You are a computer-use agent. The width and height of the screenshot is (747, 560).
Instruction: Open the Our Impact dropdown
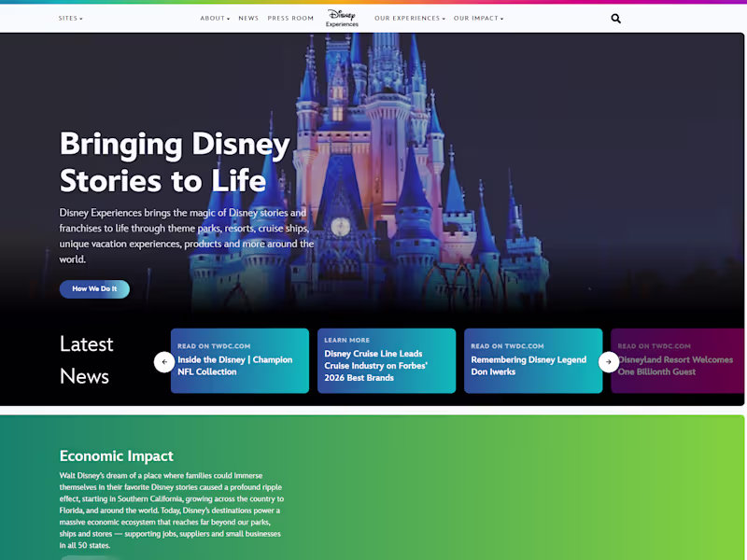478,18
